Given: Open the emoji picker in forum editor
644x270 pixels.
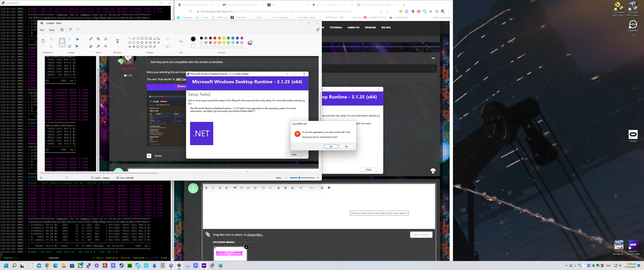Looking at the screenshot, I should (255, 188).
